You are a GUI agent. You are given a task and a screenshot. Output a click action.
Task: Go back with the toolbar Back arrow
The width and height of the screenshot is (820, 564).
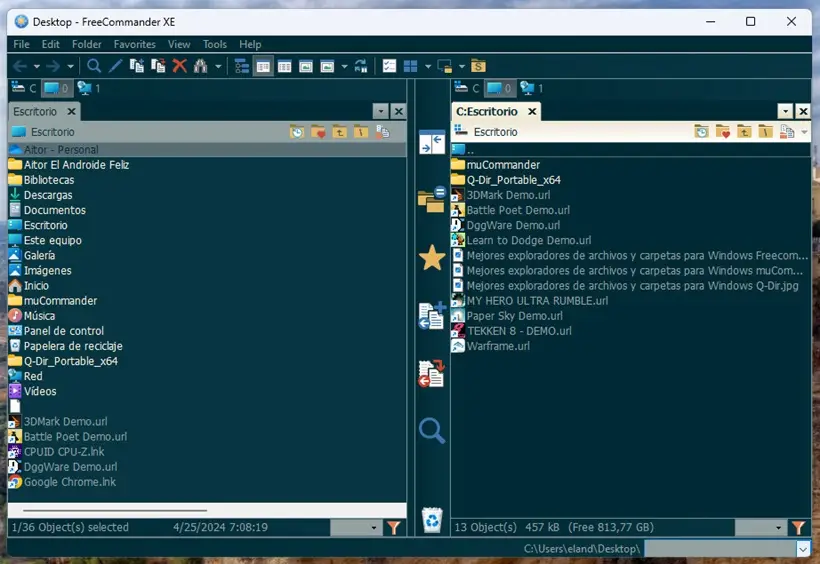[x=20, y=66]
